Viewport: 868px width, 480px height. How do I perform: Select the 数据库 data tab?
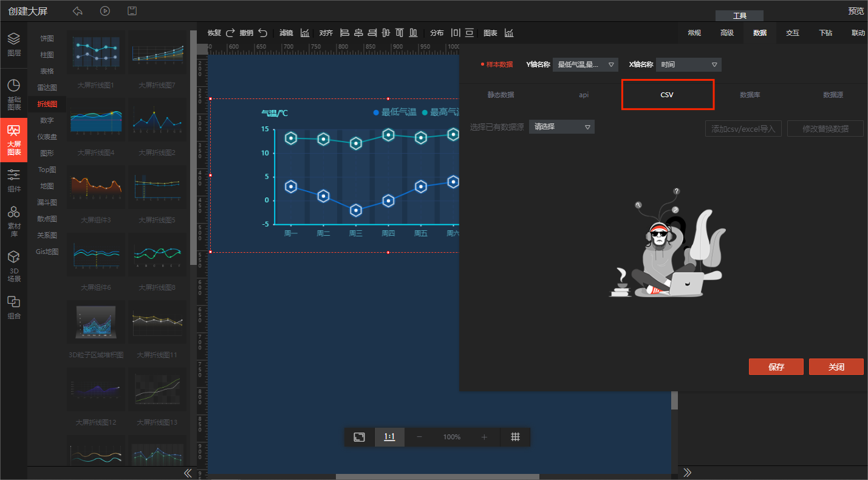[x=750, y=95]
